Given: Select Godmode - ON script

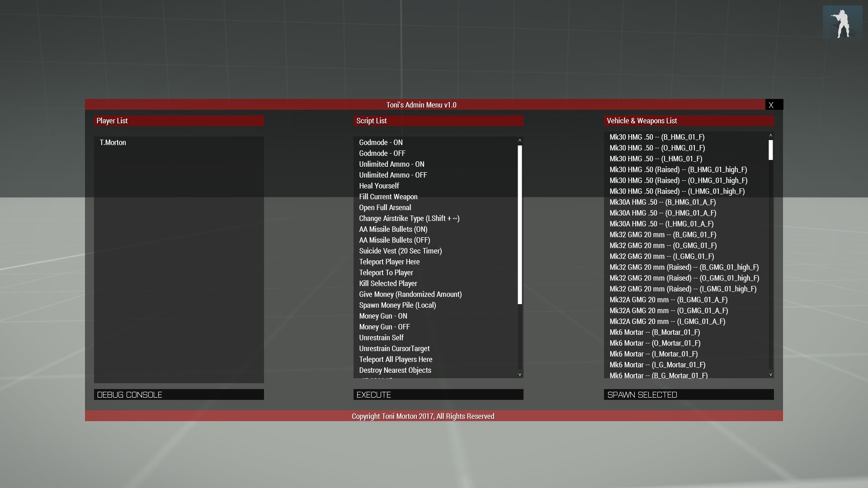Looking at the screenshot, I should point(381,142).
